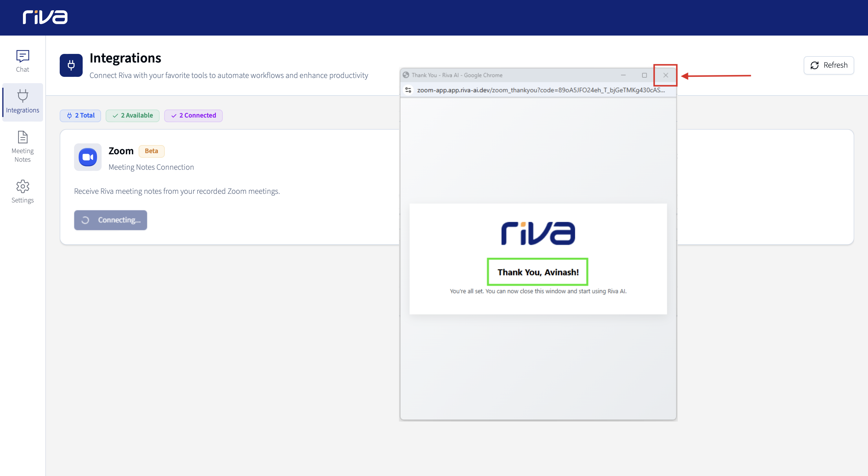Open Settings from the sidebar
Screen dimensions: 868x476
(x=23, y=192)
